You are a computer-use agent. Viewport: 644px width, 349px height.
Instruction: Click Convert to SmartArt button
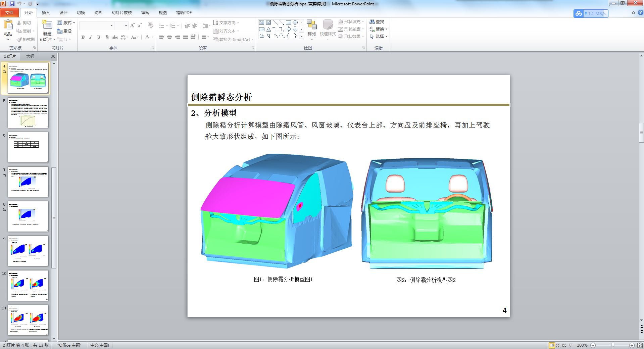[233, 40]
